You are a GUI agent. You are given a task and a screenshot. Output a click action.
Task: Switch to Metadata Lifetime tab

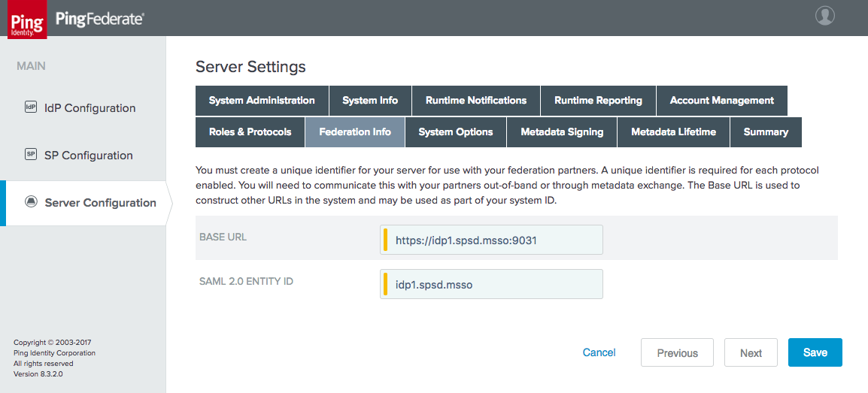tap(674, 132)
